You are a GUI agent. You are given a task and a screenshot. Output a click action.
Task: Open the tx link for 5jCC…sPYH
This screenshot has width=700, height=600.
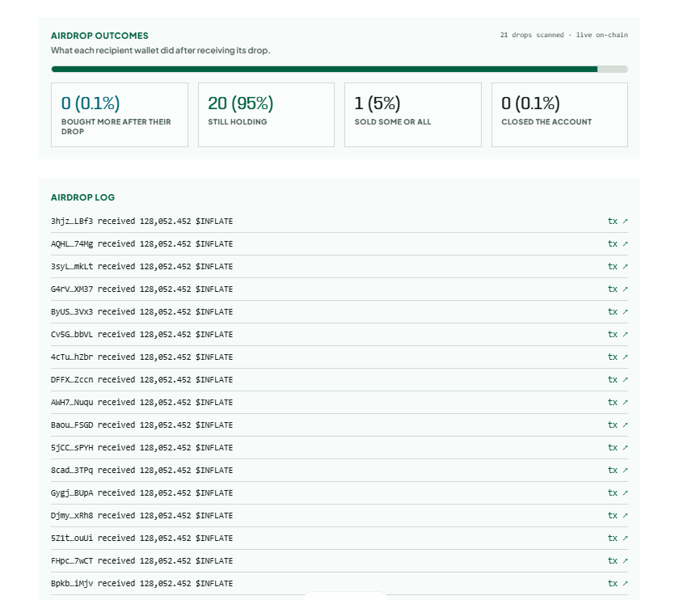(618, 448)
